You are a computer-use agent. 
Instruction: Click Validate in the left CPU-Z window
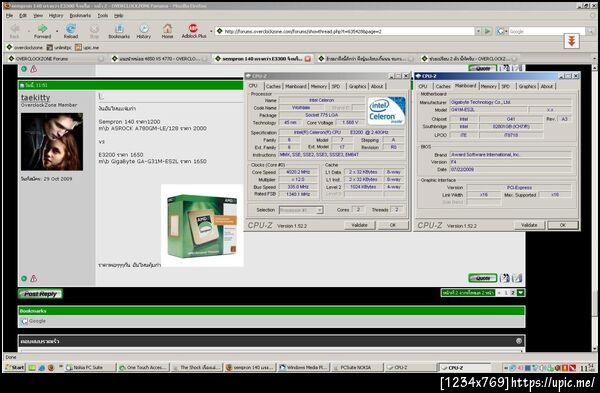[359, 225]
